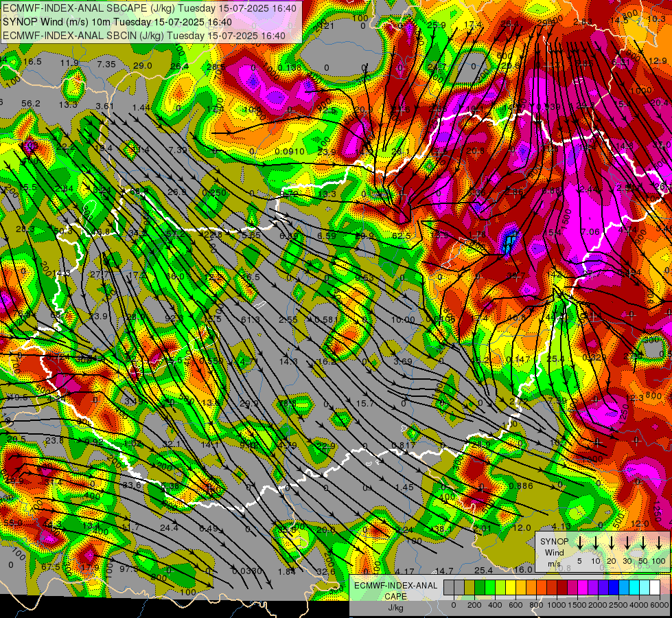Click the 2500 tick label on CAPE scale
Viewport: 672px width, 618px height.
tap(618, 605)
